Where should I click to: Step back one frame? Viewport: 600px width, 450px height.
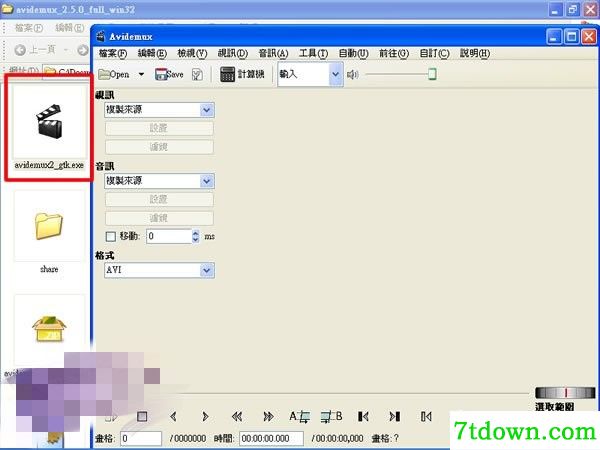[x=173, y=416]
